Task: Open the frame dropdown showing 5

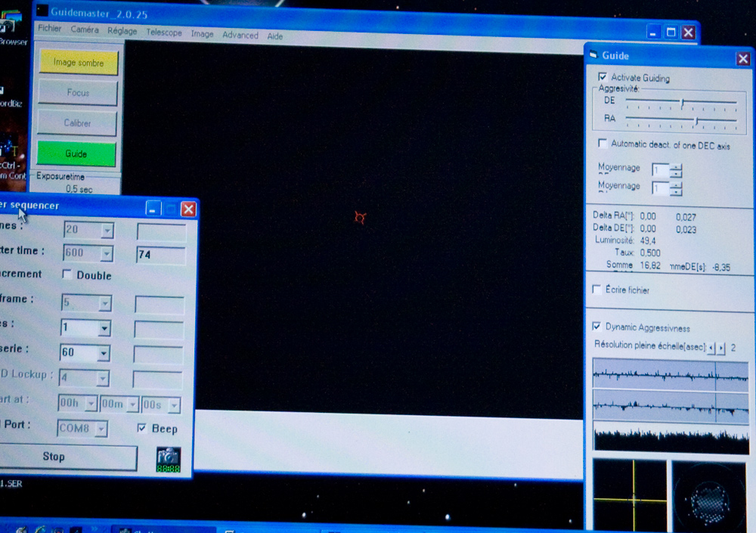Action: (x=104, y=303)
